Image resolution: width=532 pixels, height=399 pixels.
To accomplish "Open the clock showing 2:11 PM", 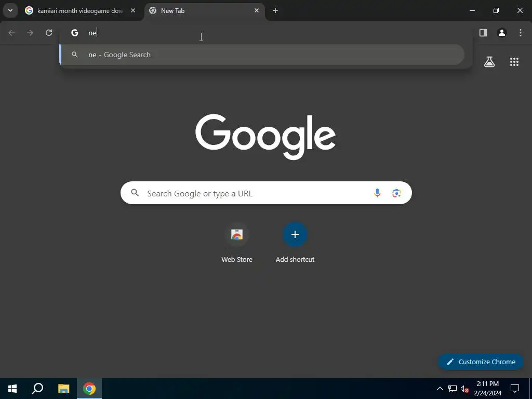I will click(487, 389).
